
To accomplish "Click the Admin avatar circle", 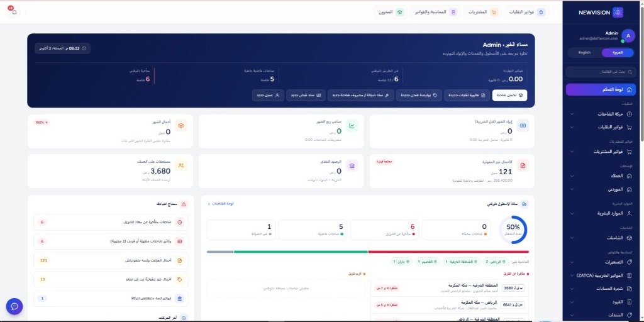I will 628,36.
